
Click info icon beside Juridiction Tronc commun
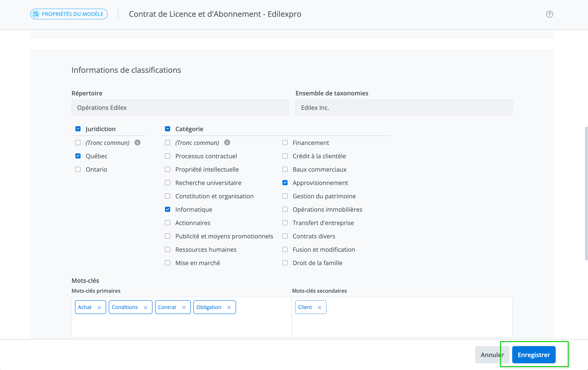click(137, 143)
